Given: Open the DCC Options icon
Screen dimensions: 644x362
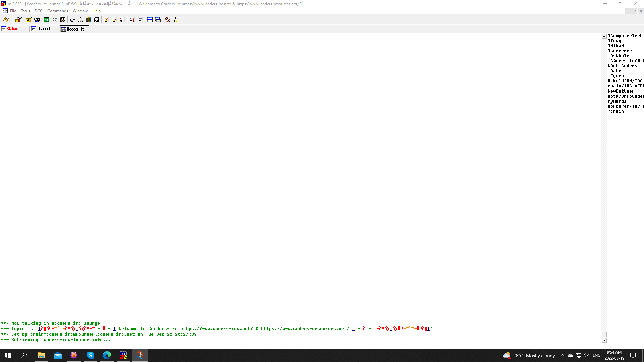Looking at the screenshot, I should (122, 20).
